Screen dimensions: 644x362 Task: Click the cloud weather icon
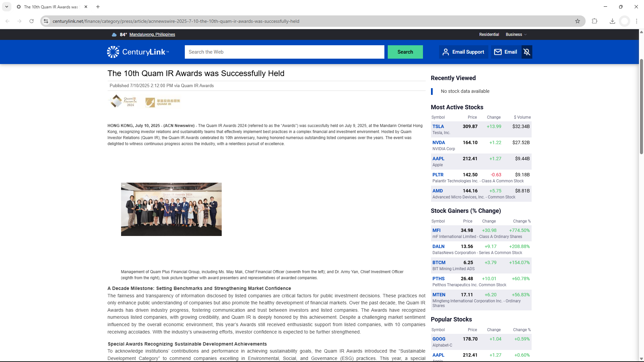coord(114,35)
